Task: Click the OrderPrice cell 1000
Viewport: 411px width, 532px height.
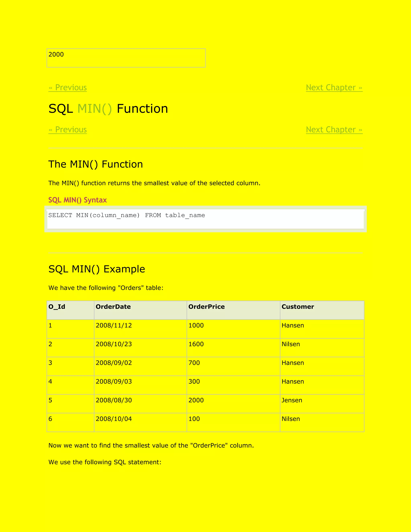Action: (233, 329)
